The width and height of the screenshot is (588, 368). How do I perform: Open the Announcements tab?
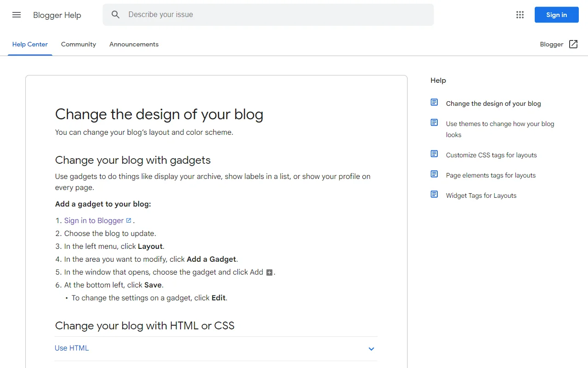click(134, 45)
